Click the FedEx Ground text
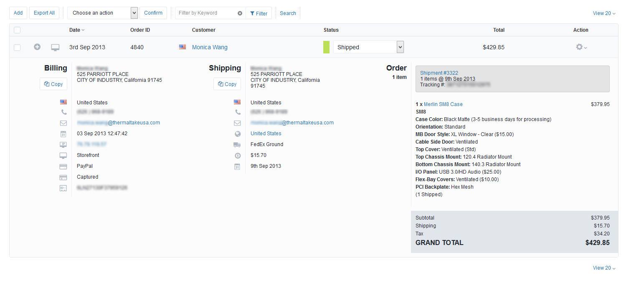644x293 pixels. pyautogui.click(x=267, y=144)
